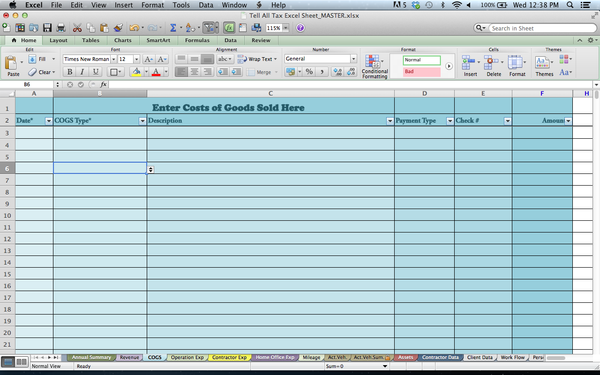
Task: Decrease font size with A-down icon
Action: [x=162, y=59]
